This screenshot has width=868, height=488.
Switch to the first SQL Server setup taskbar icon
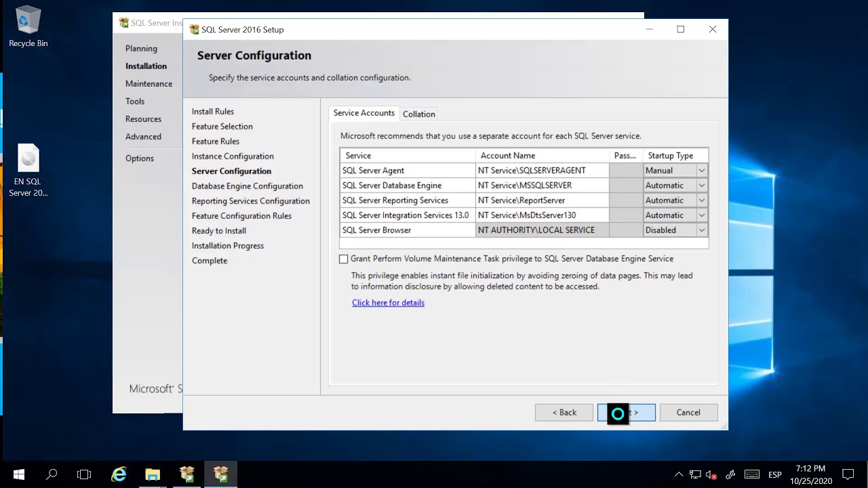coord(187,474)
